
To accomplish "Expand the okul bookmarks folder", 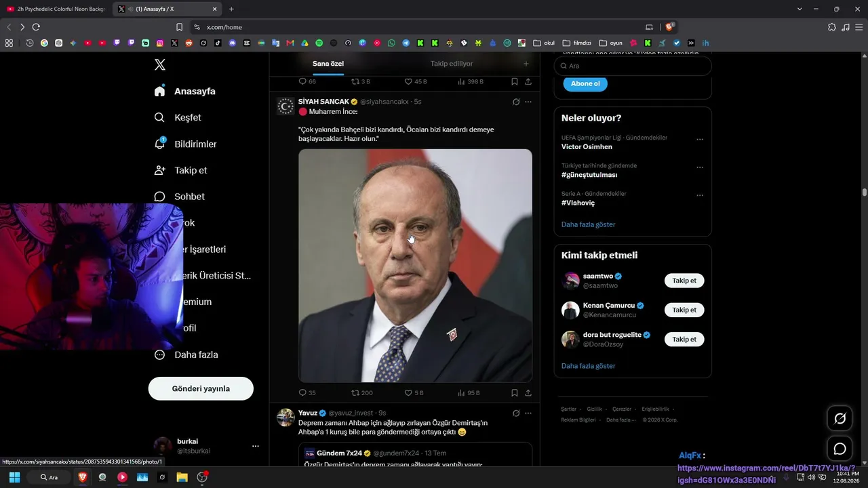I will [x=544, y=43].
